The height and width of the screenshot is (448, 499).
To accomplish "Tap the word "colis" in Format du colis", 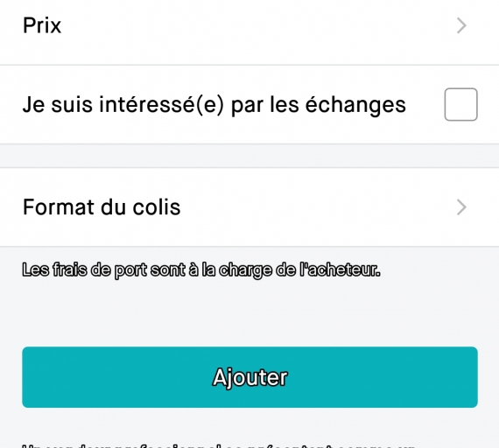I will click(x=157, y=207).
